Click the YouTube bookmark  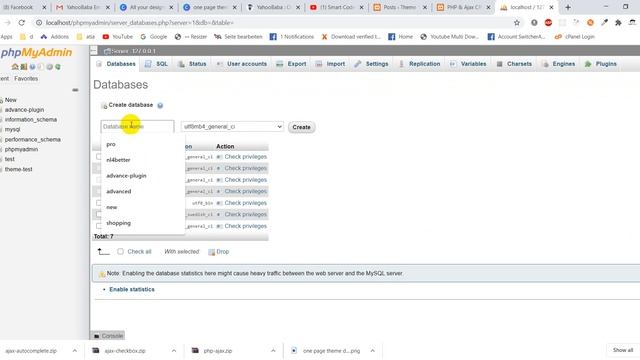pyautogui.click(x=118, y=37)
